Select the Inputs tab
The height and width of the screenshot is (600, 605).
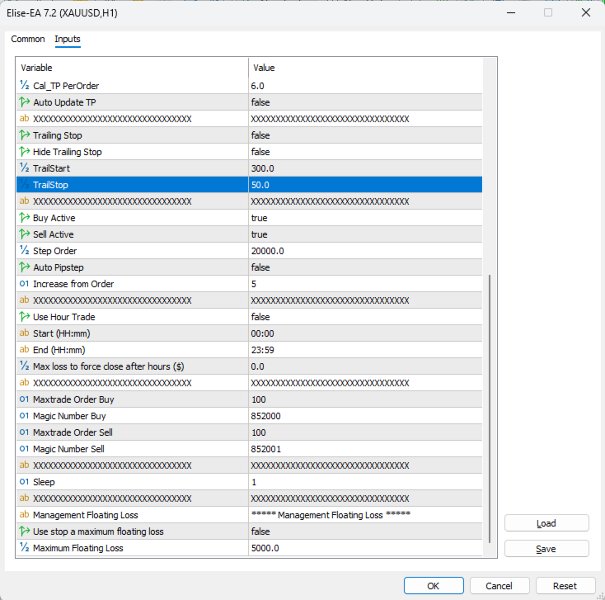tap(68, 39)
